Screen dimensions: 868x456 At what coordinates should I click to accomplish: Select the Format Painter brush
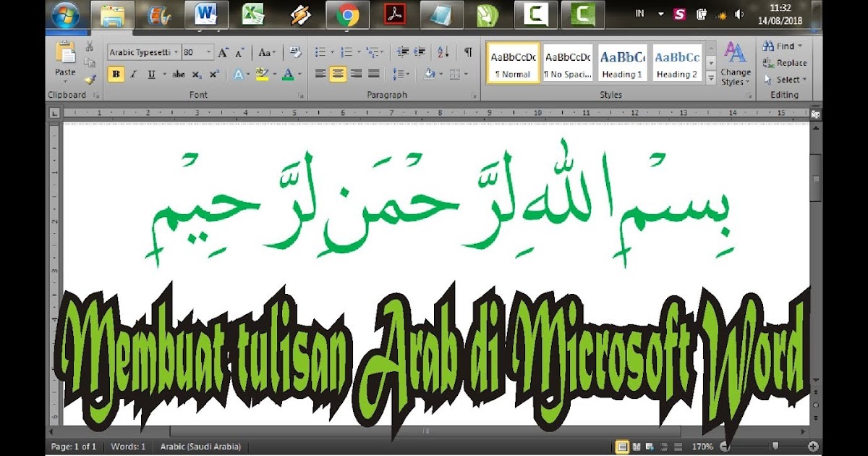[90, 78]
